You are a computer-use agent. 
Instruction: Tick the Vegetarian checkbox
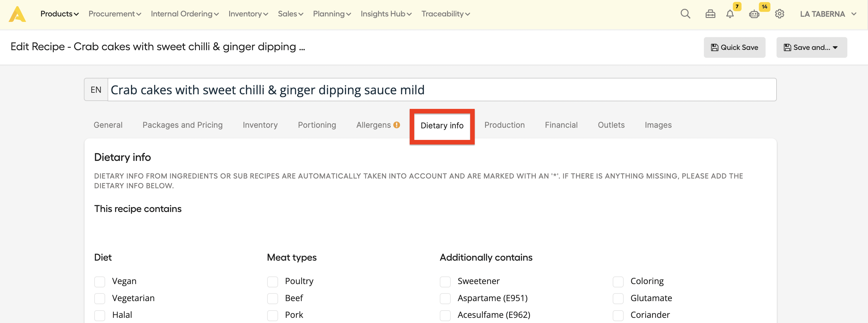tap(100, 298)
